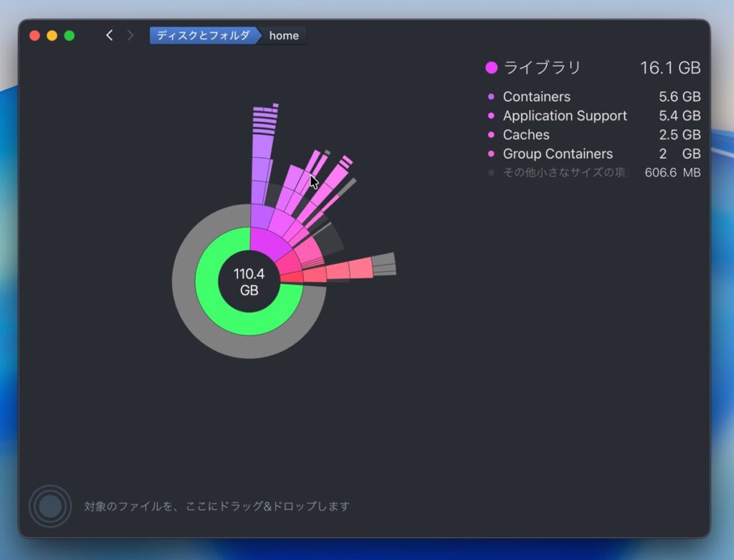Select the home breadcrumb segment
The image size is (734, 560).
[284, 35]
